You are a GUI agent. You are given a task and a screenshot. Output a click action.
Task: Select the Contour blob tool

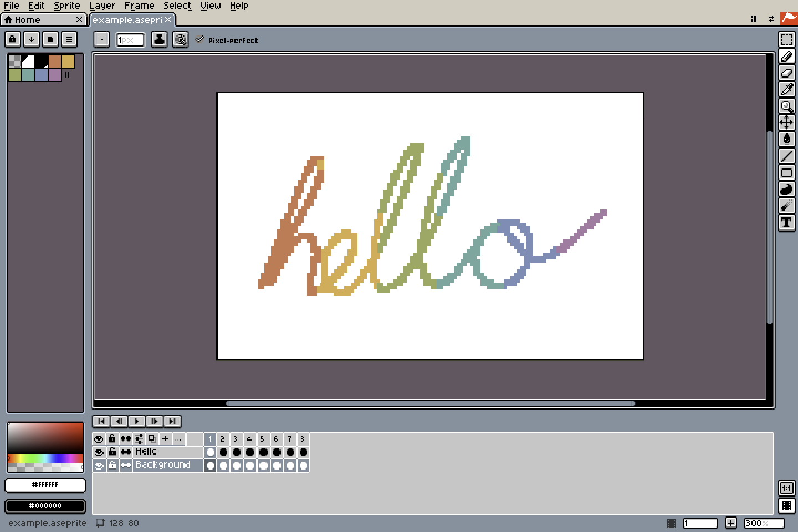[786, 190]
